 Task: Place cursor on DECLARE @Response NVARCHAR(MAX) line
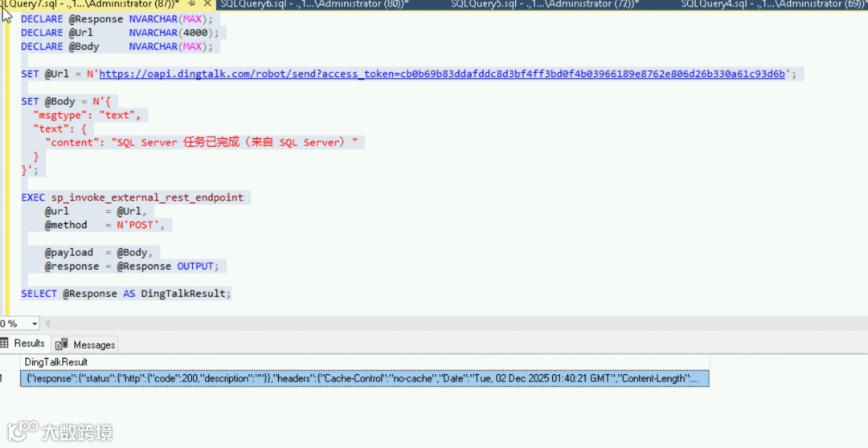click(x=117, y=19)
